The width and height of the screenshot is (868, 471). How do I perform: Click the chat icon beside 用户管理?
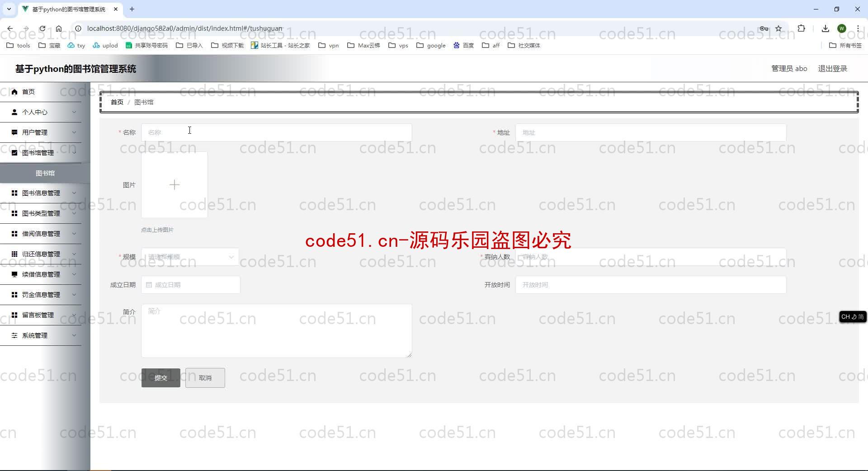pos(14,132)
